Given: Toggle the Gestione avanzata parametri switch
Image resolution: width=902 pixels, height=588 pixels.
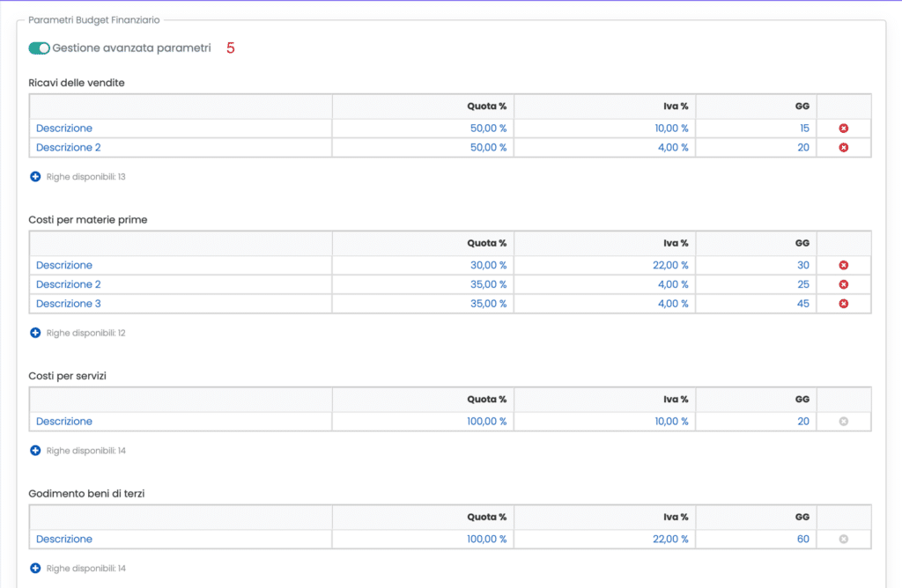Looking at the screenshot, I should coord(39,48).
